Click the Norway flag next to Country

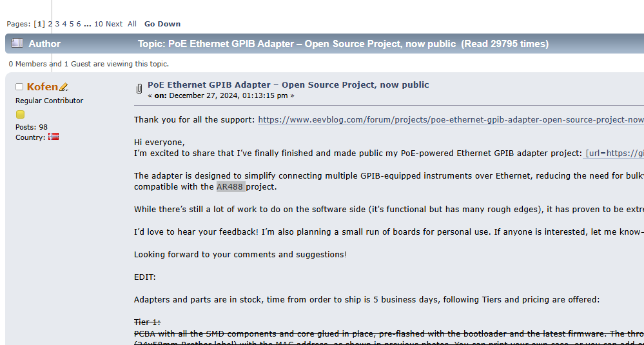pos(54,137)
